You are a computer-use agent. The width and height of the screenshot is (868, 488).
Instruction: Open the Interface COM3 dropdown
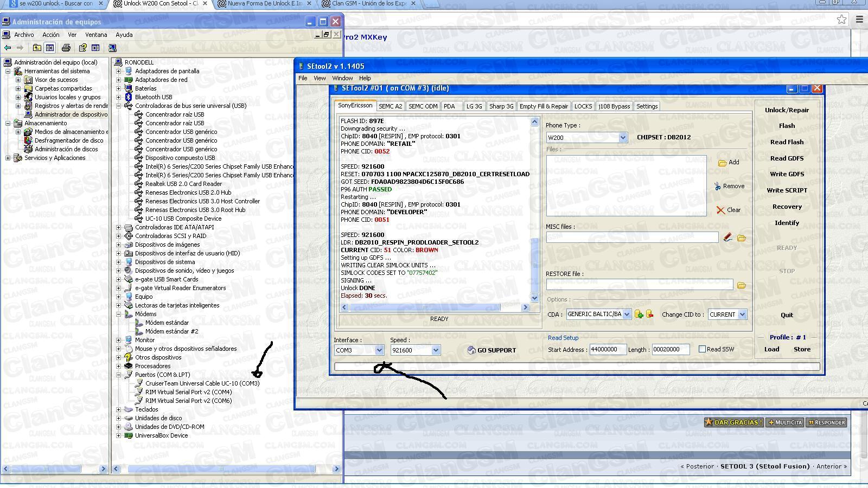pos(379,350)
